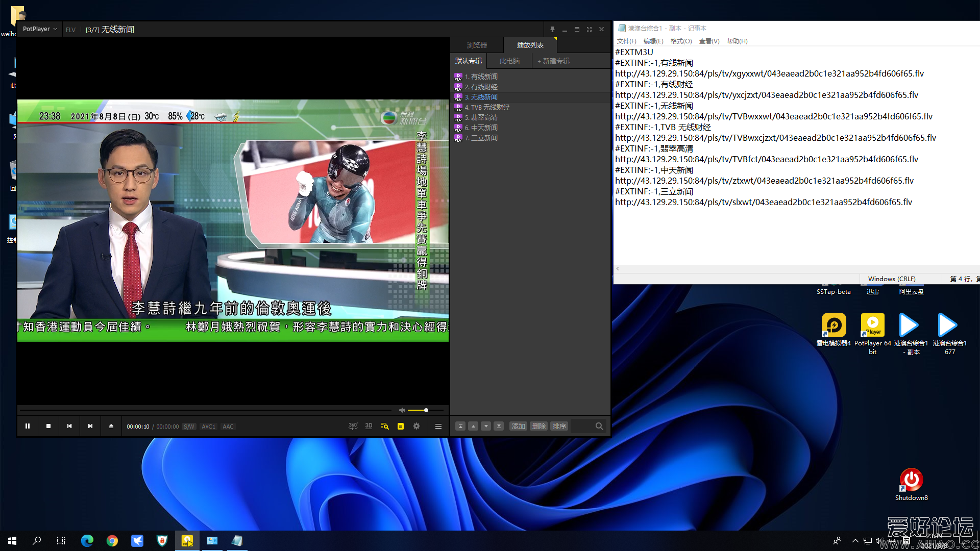Open the 格式(O) menu in Notepad
This screenshot has width=980, height=551.
(681, 41)
